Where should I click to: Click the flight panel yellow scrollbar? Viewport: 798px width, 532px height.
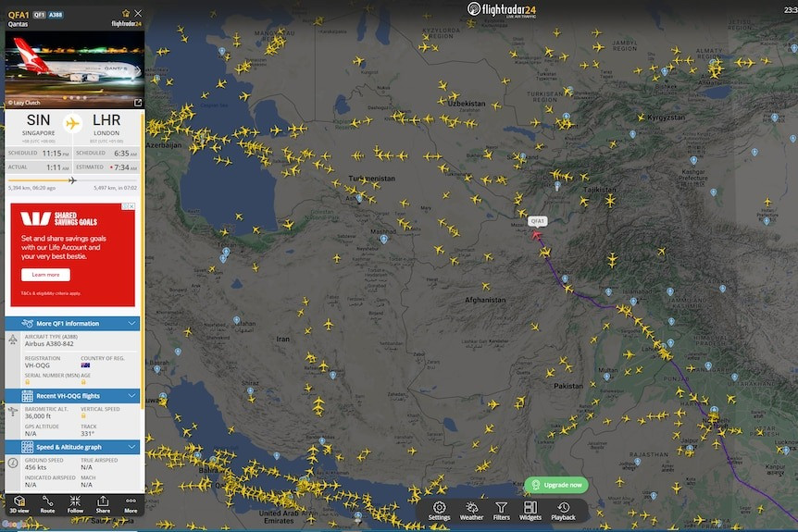[142, 259]
